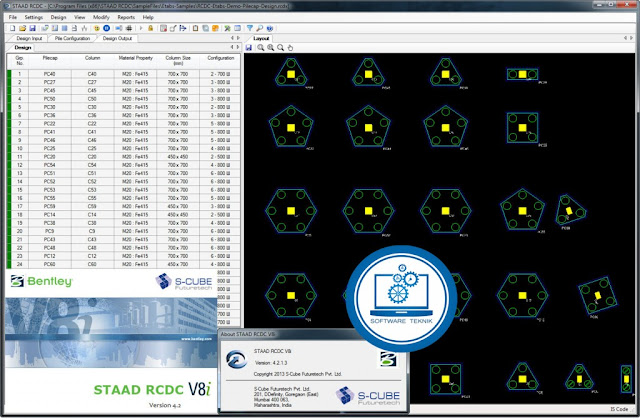Select table cell PC50

[x=49, y=99]
